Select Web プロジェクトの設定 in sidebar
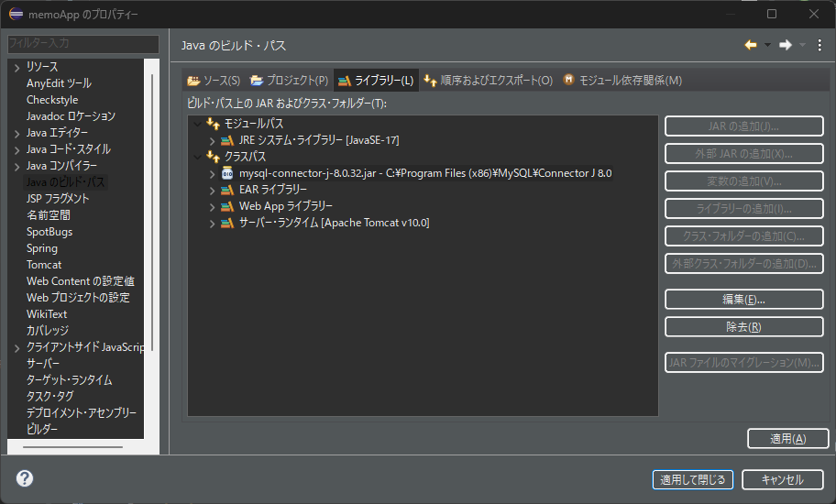 79,298
